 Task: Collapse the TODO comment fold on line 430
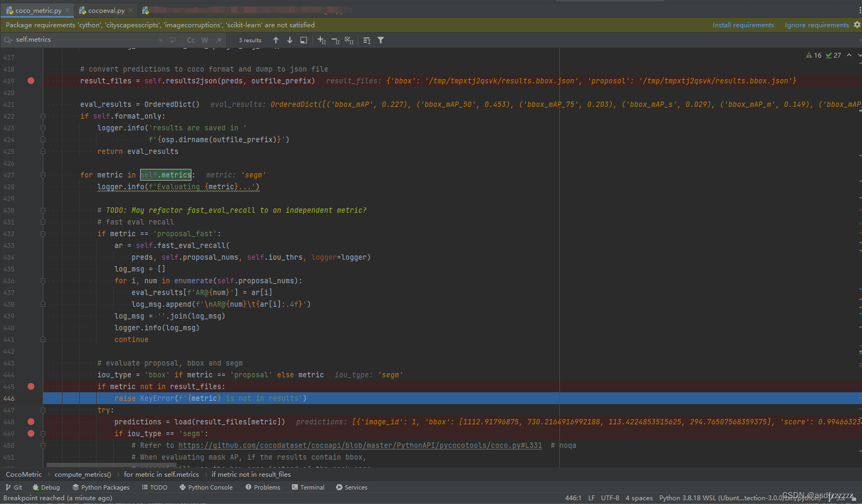[43, 210]
